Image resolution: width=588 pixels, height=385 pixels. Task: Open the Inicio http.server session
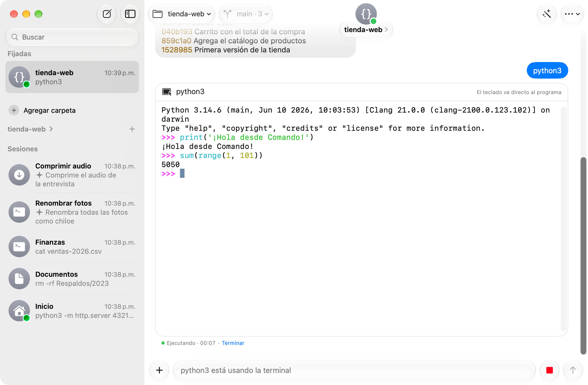click(x=72, y=311)
